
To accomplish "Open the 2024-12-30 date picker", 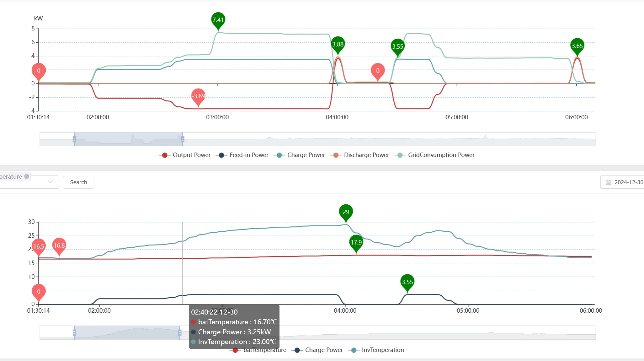I will click(628, 182).
